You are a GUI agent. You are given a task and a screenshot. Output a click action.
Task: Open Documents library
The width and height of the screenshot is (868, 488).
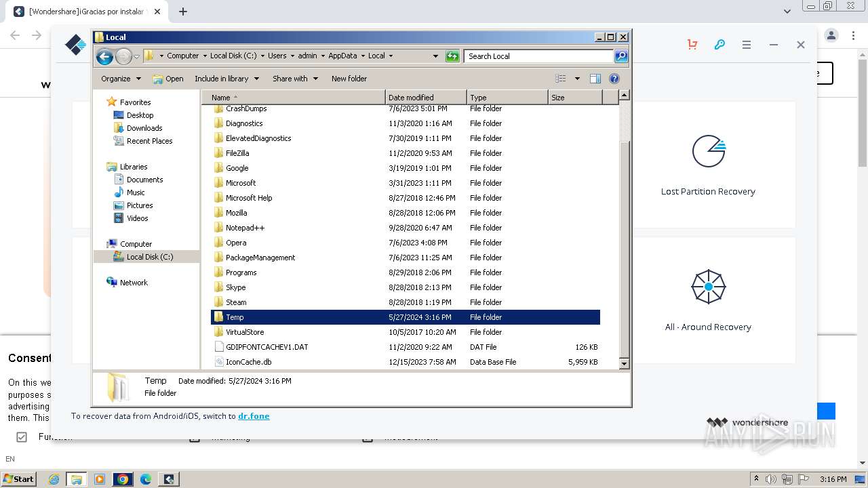click(x=144, y=180)
